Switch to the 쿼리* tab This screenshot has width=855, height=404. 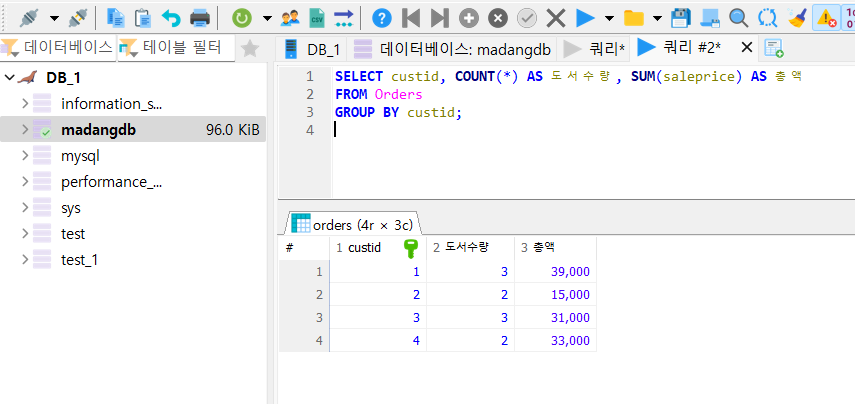[594, 49]
